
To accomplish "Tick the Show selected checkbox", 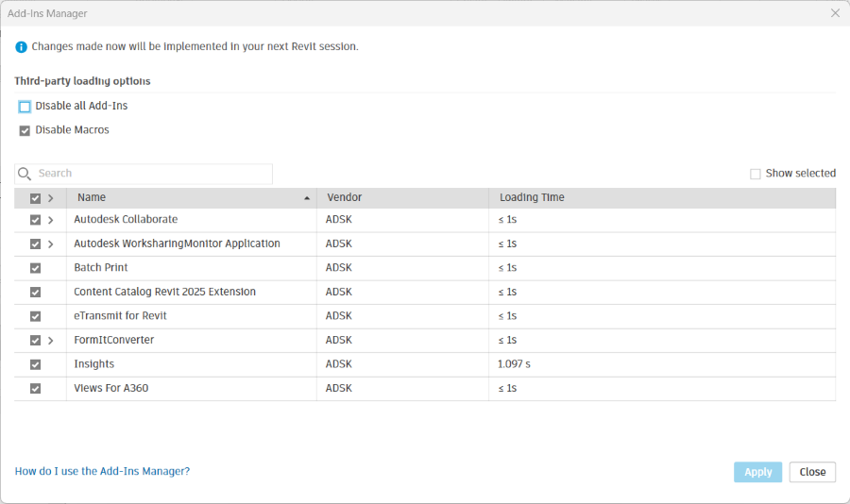I will (x=755, y=174).
